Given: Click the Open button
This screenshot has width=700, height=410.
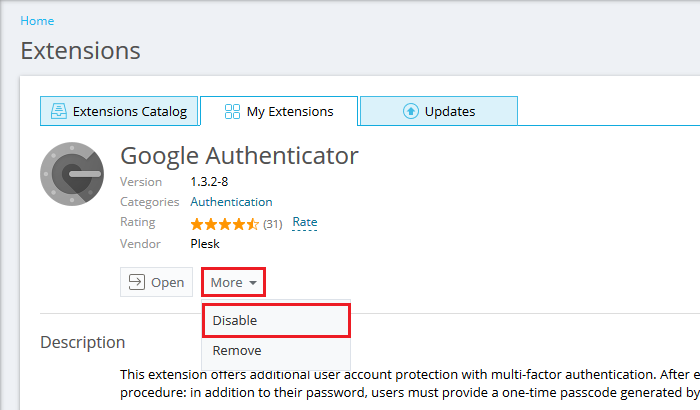Looking at the screenshot, I should click(x=156, y=282).
